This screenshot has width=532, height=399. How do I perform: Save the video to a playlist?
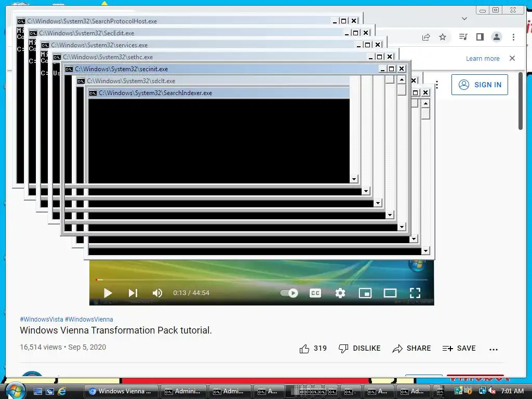click(459, 349)
